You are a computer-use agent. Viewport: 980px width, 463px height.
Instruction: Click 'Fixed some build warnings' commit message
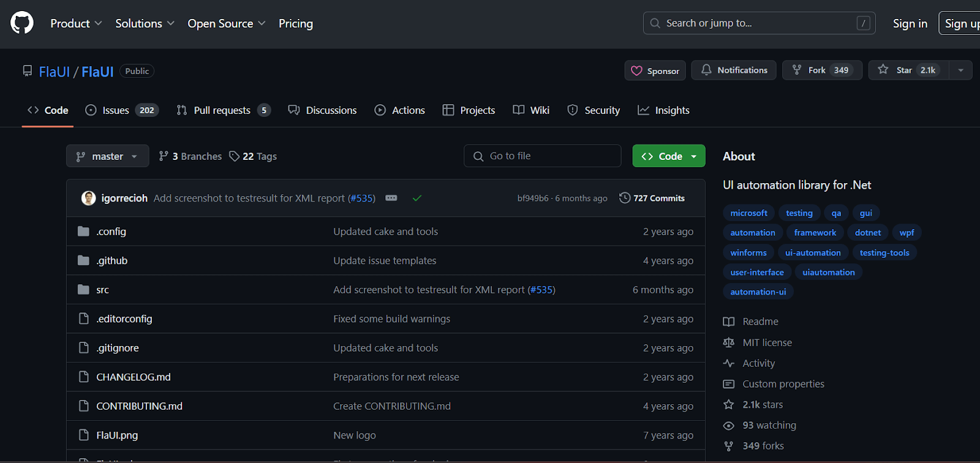click(391, 318)
